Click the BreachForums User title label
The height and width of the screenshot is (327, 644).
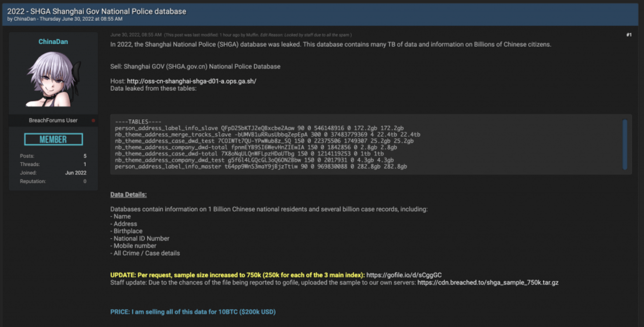[x=53, y=120]
